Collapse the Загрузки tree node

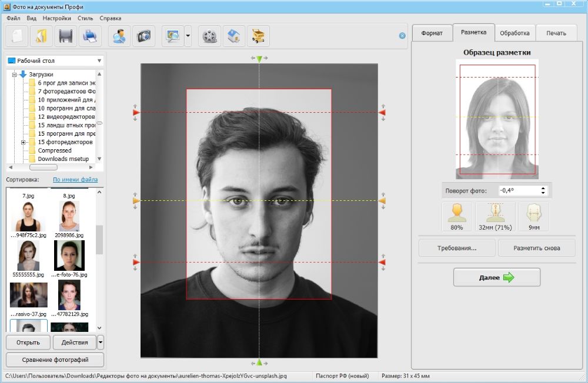[x=14, y=75]
